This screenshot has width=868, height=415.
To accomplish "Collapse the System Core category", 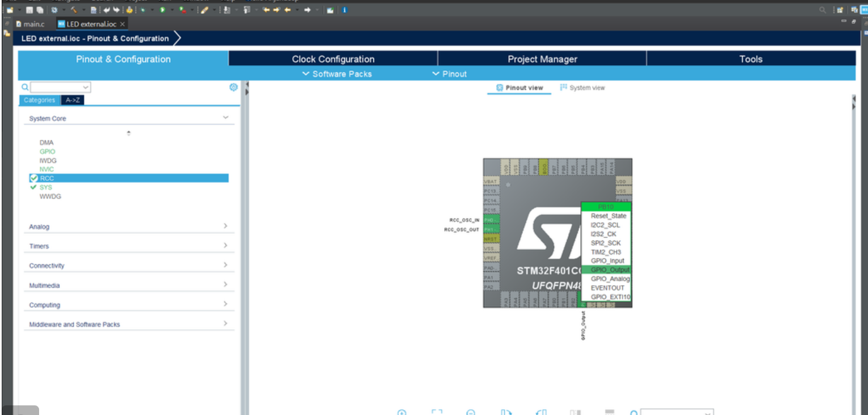I will pyautogui.click(x=225, y=118).
